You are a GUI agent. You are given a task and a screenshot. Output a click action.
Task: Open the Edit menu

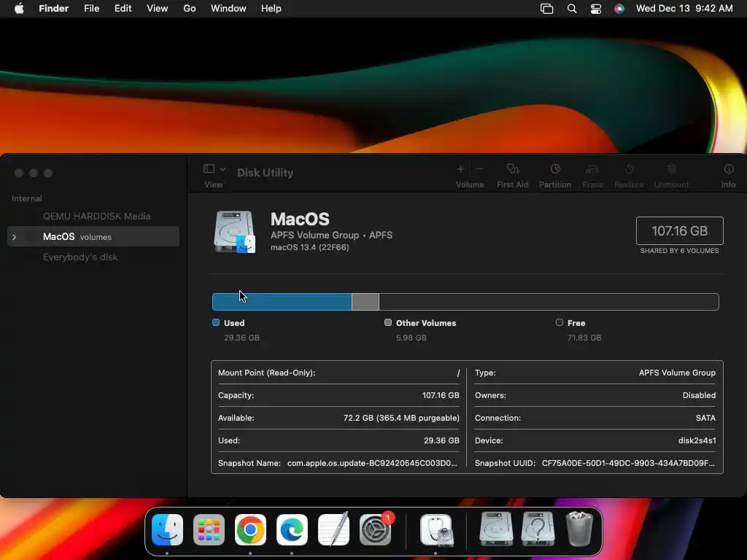click(123, 9)
